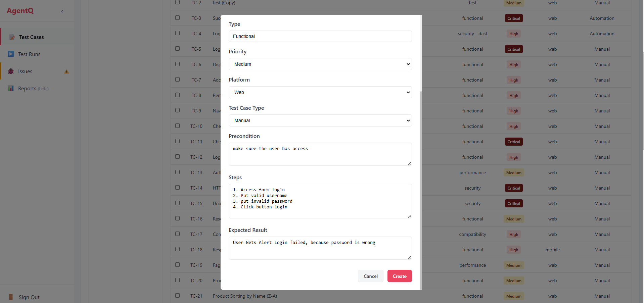The width and height of the screenshot is (644, 303).
Task: Click the Create button
Action: pyautogui.click(x=399, y=276)
